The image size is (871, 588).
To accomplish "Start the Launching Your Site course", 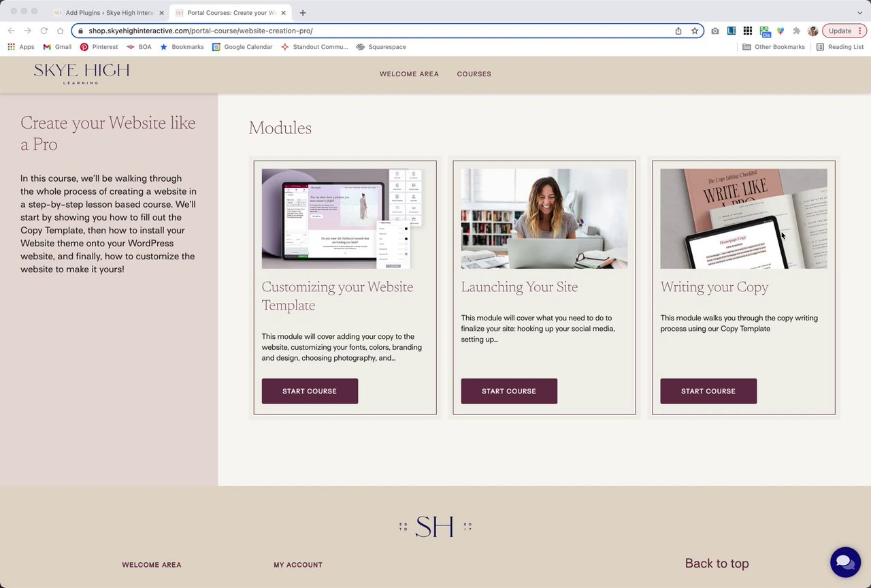I will 509,391.
